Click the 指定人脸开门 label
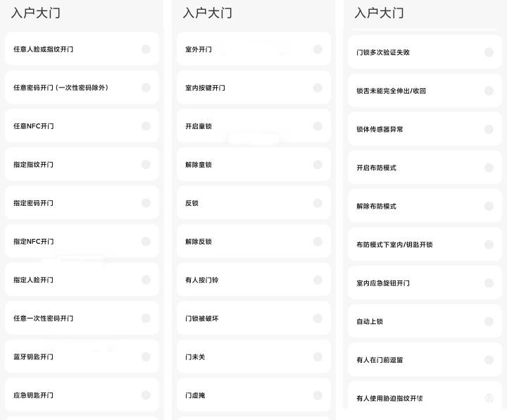The width and height of the screenshot is (507, 420). (33, 280)
